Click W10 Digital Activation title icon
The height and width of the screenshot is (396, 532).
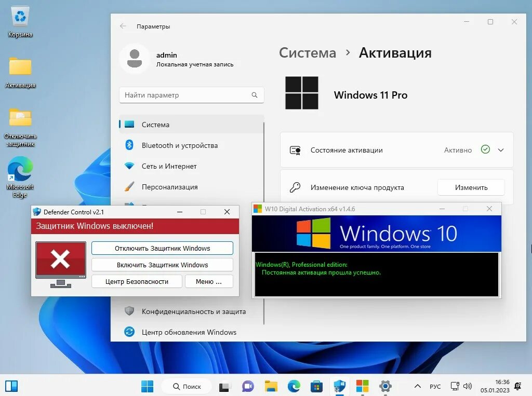tap(258, 209)
